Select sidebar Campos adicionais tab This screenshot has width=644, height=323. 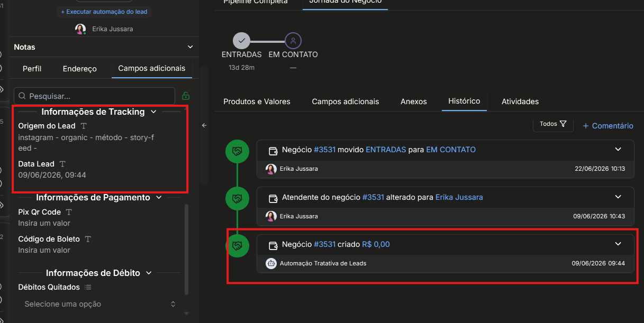click(152, 68)
